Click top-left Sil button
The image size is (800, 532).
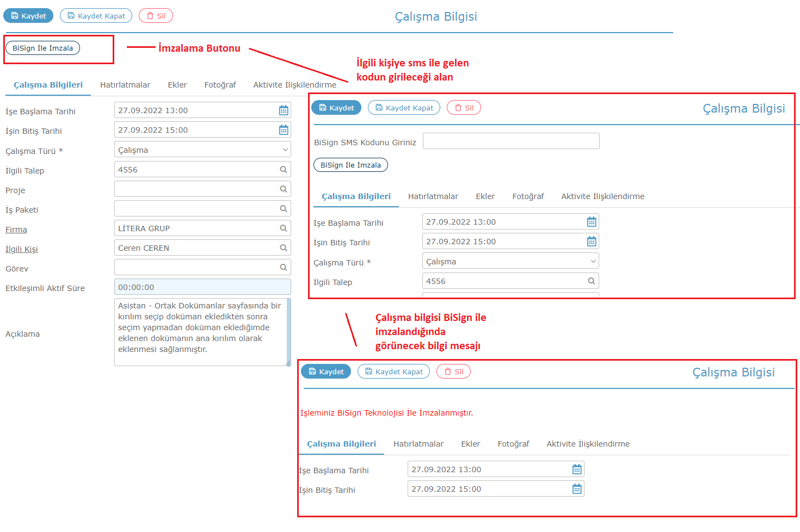pos(156,16)
